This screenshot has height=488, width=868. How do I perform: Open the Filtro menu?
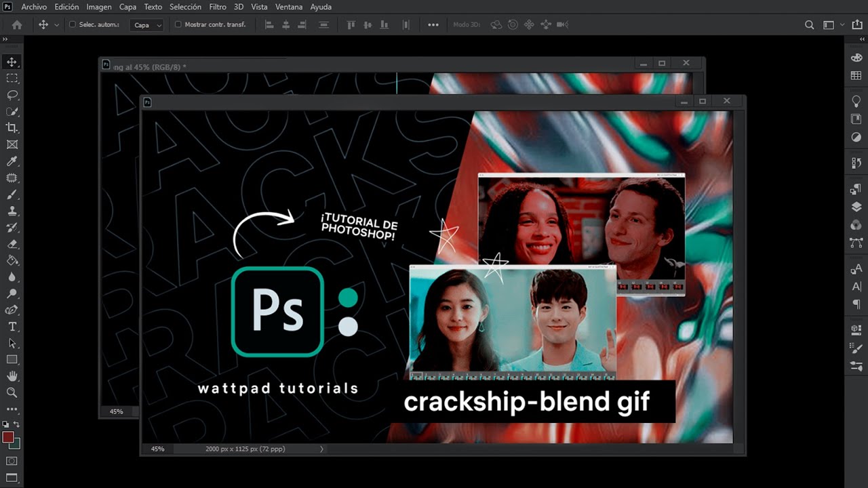click(x=218, y=7)
